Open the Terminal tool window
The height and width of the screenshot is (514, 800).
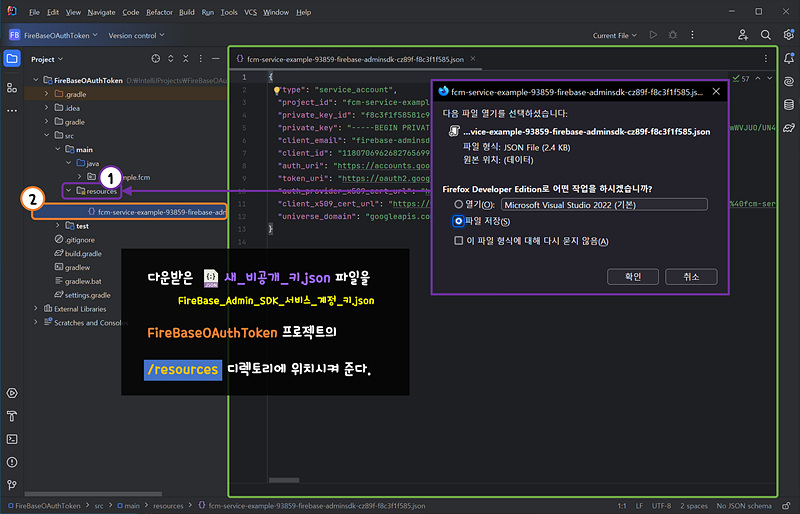(x=12, y=439)
